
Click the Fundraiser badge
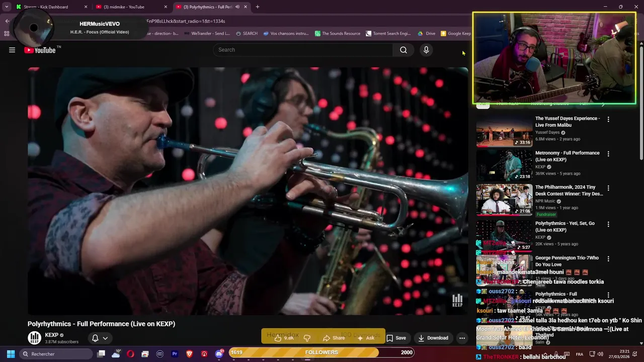pos(546,215)
